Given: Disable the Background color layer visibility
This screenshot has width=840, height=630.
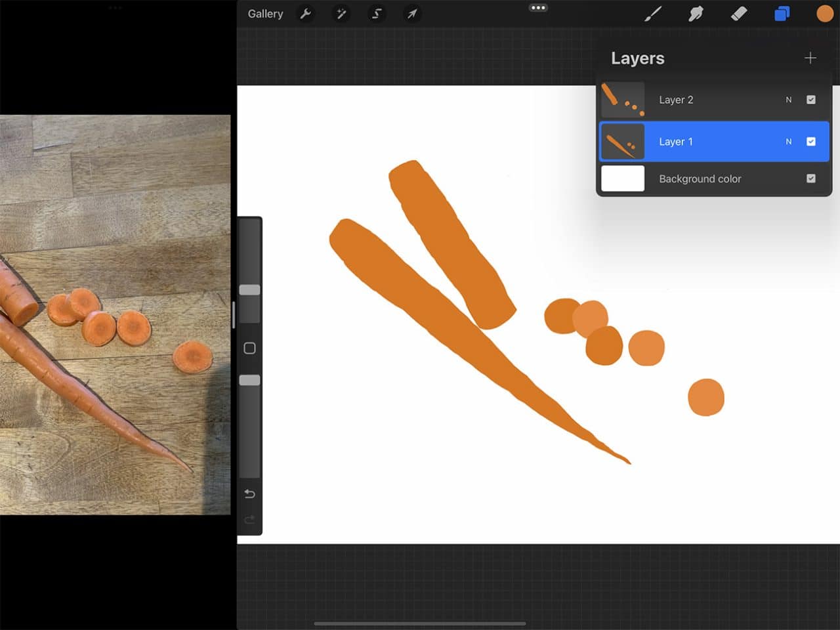Looking at the screenshot, I should pos(811,178).
